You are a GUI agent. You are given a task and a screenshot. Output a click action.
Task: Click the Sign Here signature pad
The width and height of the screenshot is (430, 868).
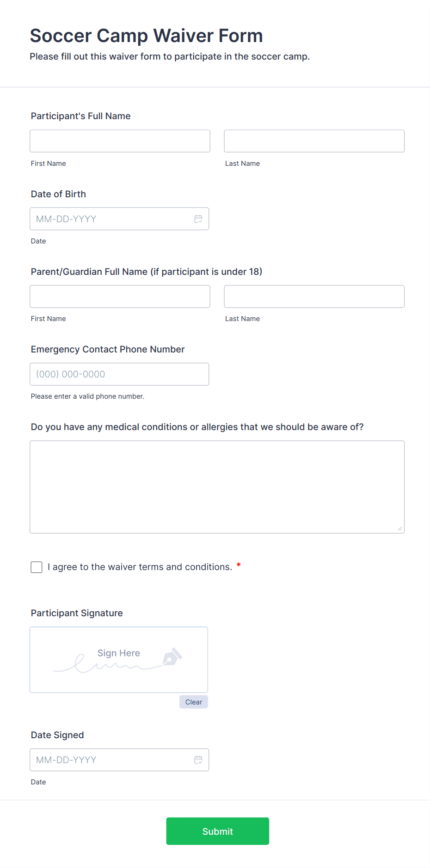[x=119, y=660]
